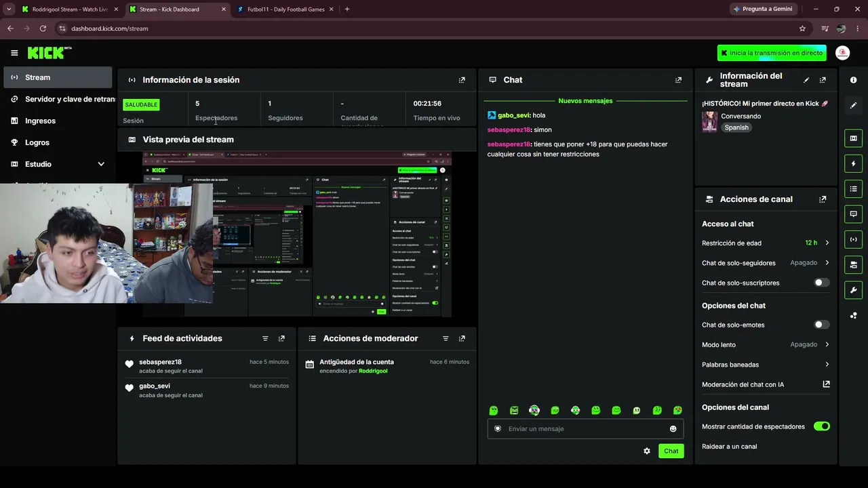Toggle Chat de solo-suscriptores switch

(x=821, y=283)
